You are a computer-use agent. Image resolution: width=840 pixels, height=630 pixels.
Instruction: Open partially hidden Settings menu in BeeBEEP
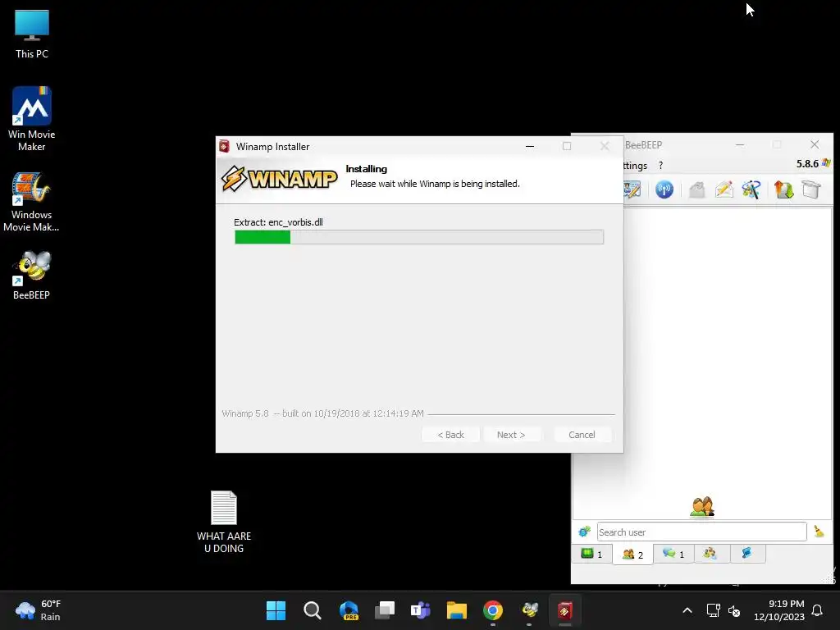tap(636, 166)
